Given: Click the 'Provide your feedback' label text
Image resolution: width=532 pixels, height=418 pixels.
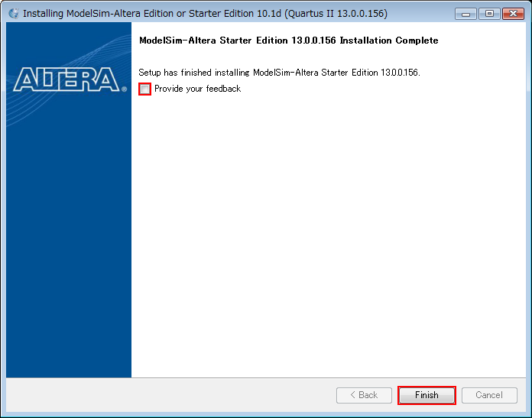Looking at the screenshot, I should (197, 89).
